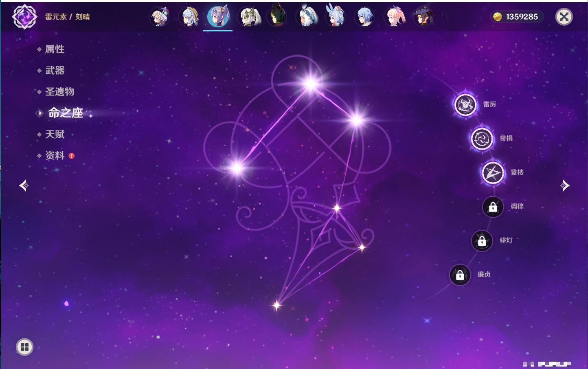Choose the white-haired avatar with green leaf clip
Image resolution: width=588 pixels, height=369 pixels.
249,17
